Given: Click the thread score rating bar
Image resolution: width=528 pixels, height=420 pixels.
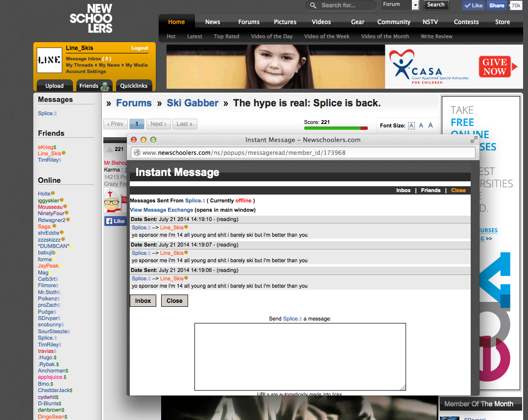Looking at the screenshot, I should pos(336,128).
